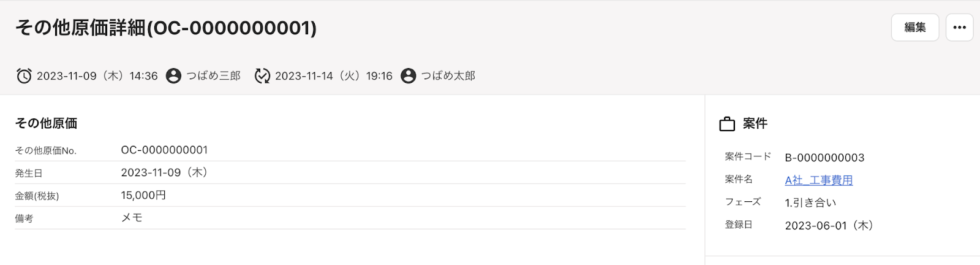Click the 案件コード value B-0000000003

click(x=824, y=158)
